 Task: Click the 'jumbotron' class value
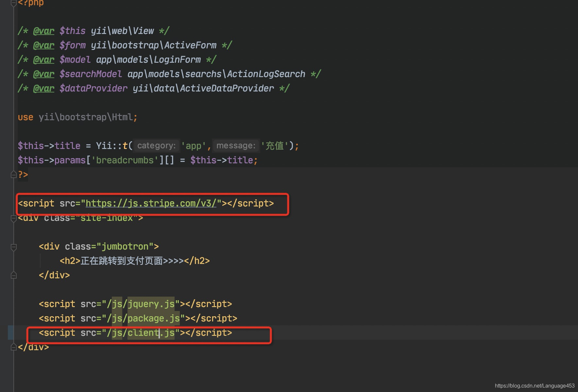click(x=125, y=246)
